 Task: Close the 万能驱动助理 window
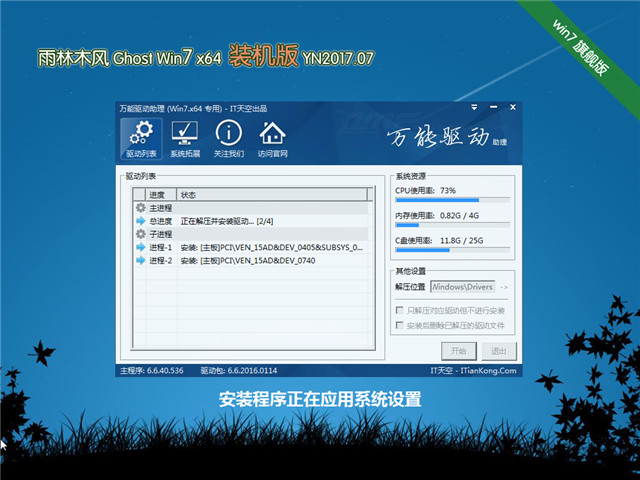pyautogui.click(x=513, y=107)
